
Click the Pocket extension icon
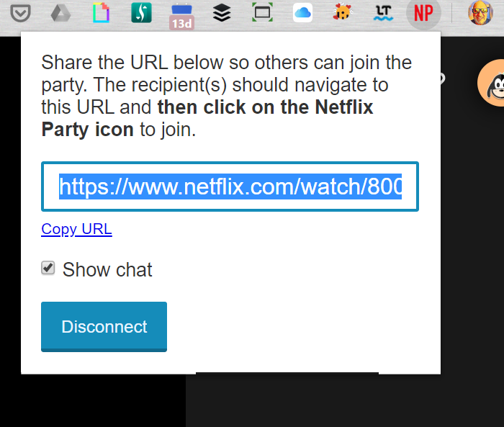click(x=10, y=12)
